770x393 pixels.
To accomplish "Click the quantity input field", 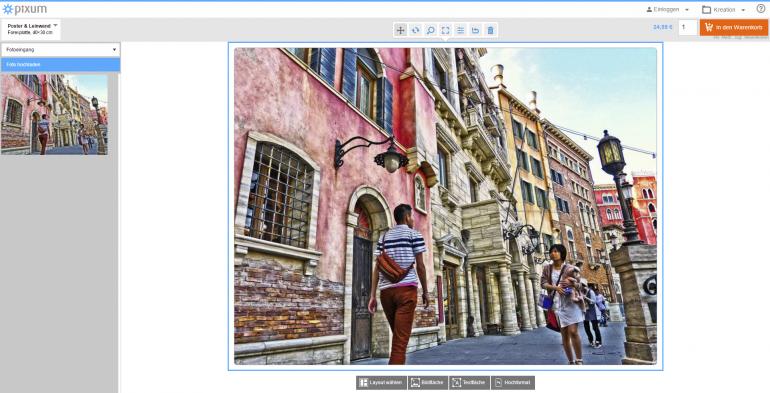I will (x=688, y=28).
